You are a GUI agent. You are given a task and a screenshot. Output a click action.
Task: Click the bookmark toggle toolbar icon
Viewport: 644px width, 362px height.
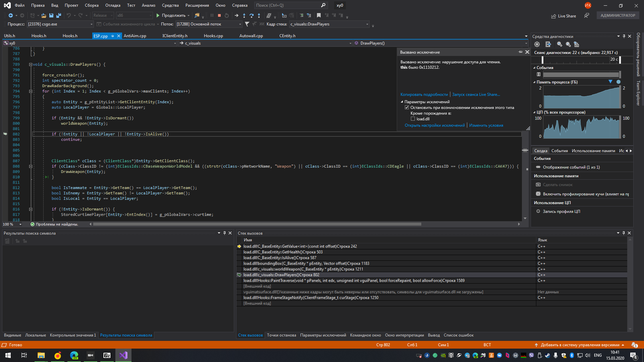pyautogui.click(x=319, y=15)
